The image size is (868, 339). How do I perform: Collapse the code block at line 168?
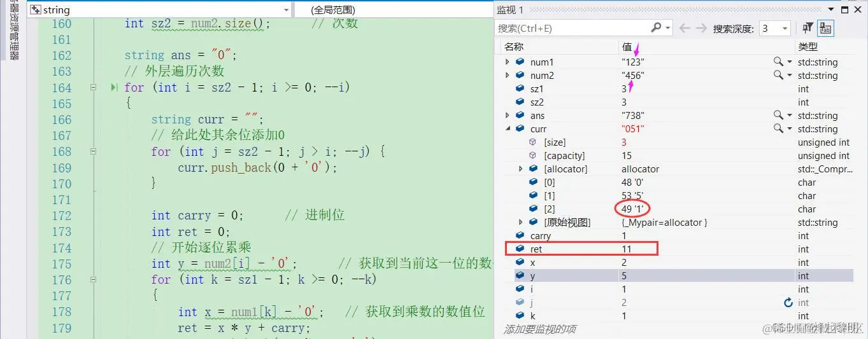pyautogui.click(x=93, y=151)
